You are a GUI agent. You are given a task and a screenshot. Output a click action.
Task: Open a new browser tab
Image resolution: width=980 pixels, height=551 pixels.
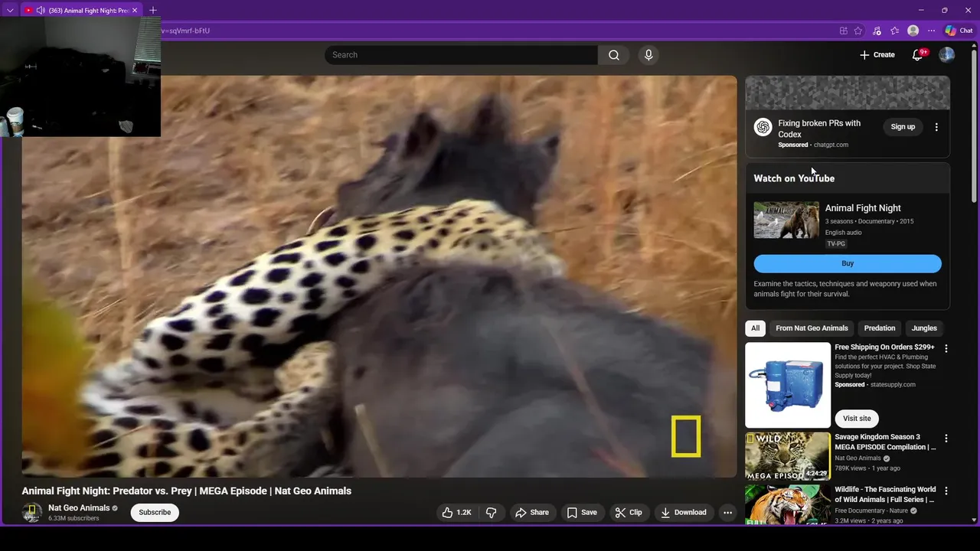tap(152, 10)
